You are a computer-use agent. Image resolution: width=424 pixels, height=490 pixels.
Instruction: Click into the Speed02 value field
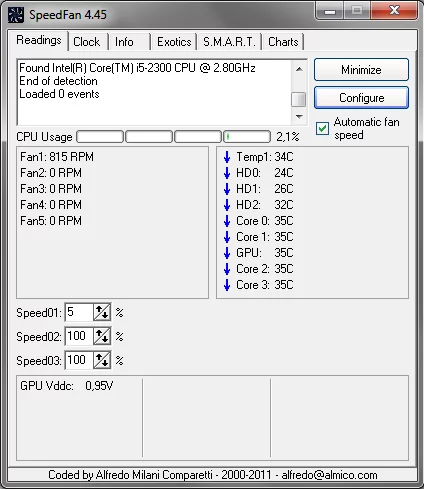tap(79, 336)
